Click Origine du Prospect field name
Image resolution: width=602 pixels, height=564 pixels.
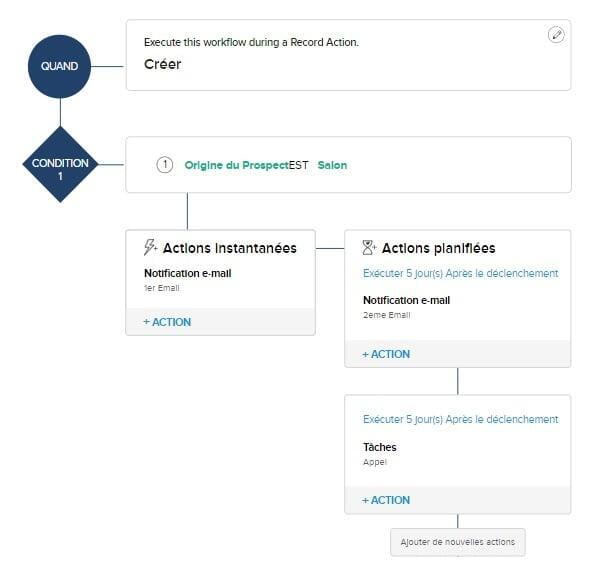[x=236, y=165]
